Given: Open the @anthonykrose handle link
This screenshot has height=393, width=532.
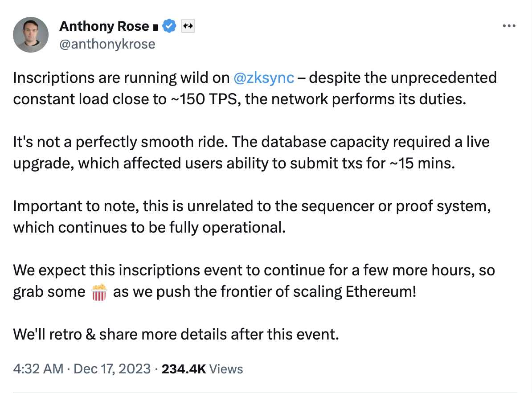Looking at the screenshot, I should [x=107, y=44].
